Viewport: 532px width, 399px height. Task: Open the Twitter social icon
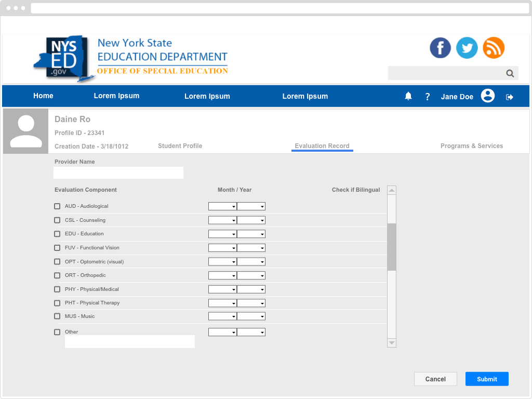467,48
